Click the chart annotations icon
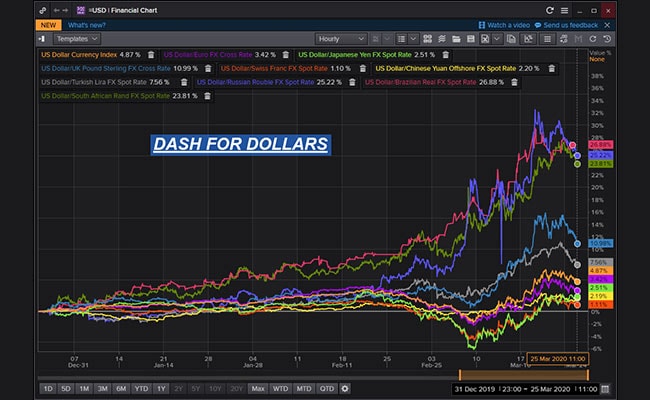 [x=528, y=39]
